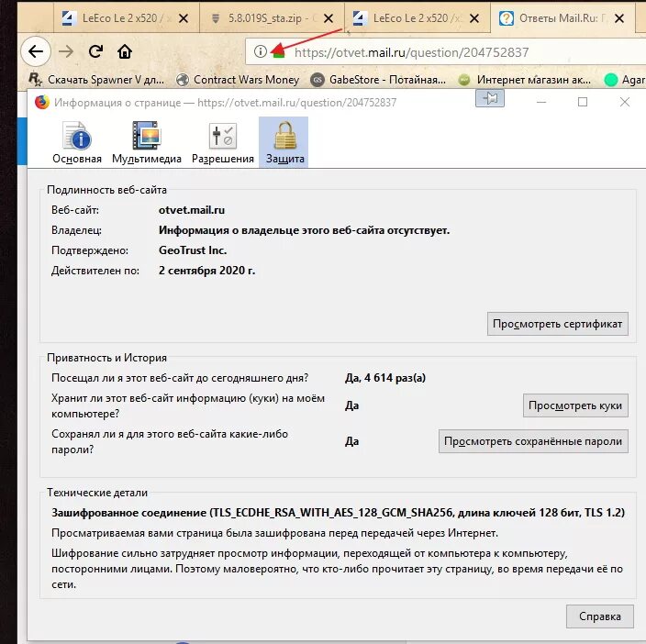Click the pin icon in dialog titlebar
The width and height of the screenshot is (646, 644).
[x=489, y=98]
